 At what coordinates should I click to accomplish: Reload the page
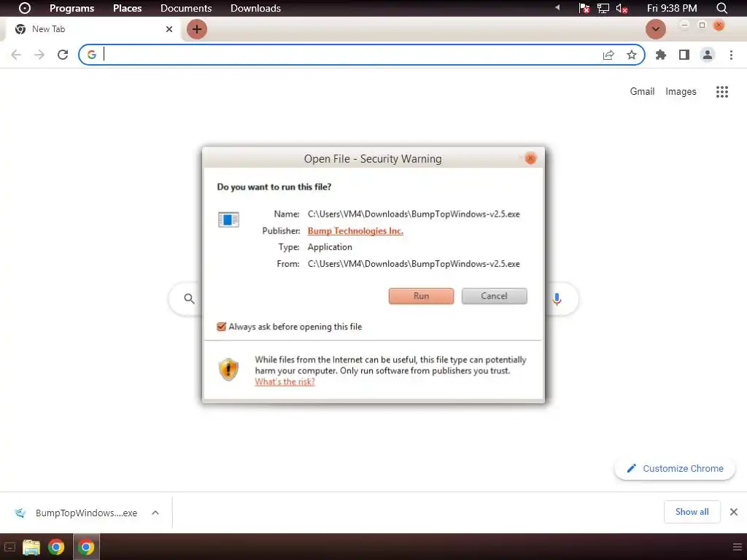point(63,55)
